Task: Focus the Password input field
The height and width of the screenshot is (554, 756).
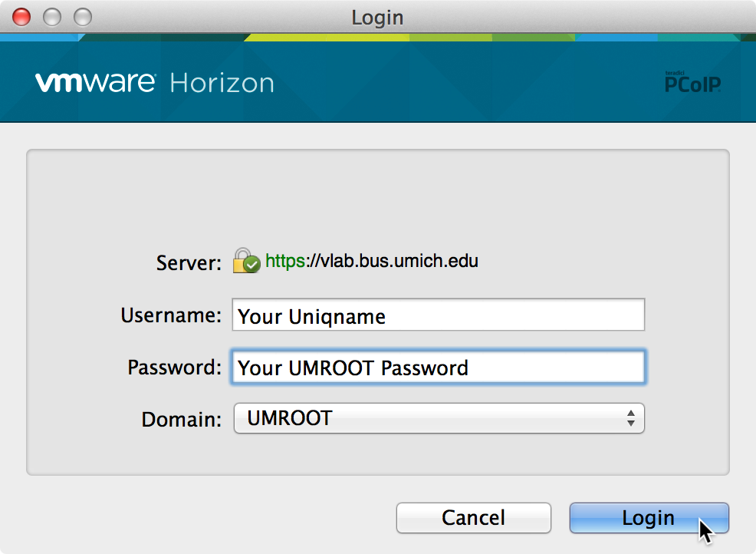Action: (438, 368)
